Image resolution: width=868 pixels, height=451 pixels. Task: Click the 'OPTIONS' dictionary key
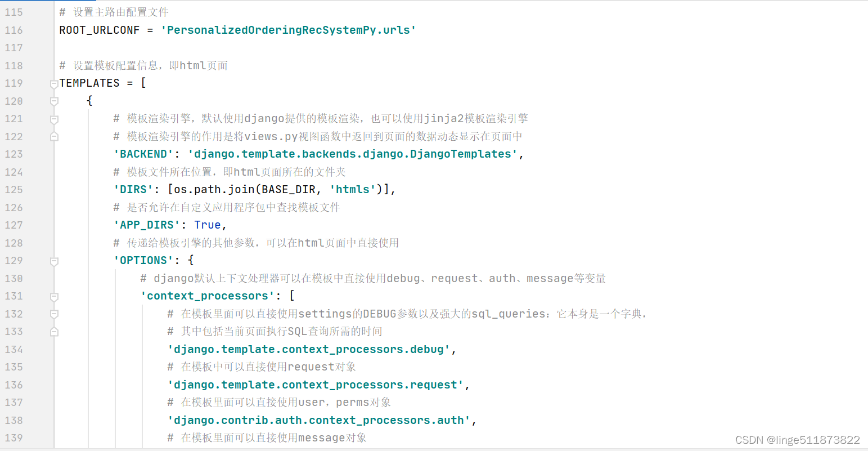143,261
